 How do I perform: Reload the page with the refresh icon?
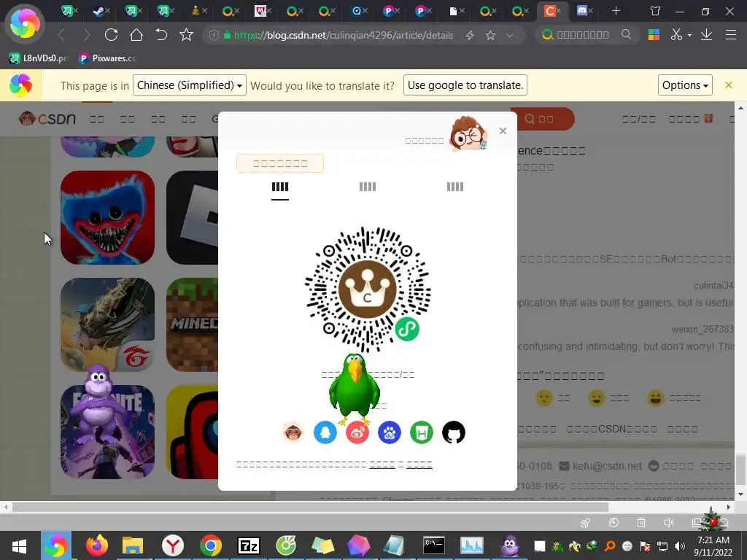(111, 35)
